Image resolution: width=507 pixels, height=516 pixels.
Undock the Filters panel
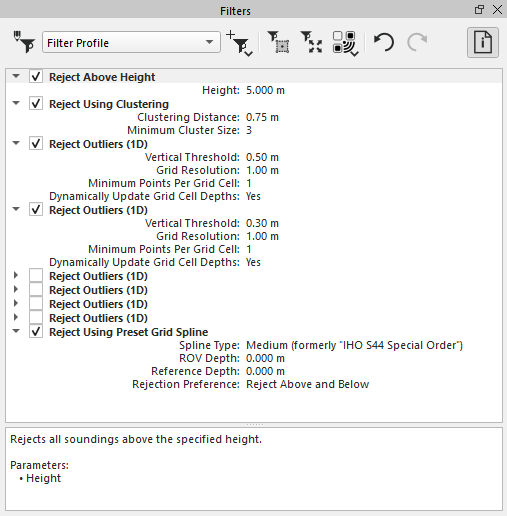click(x=479, y=10)
